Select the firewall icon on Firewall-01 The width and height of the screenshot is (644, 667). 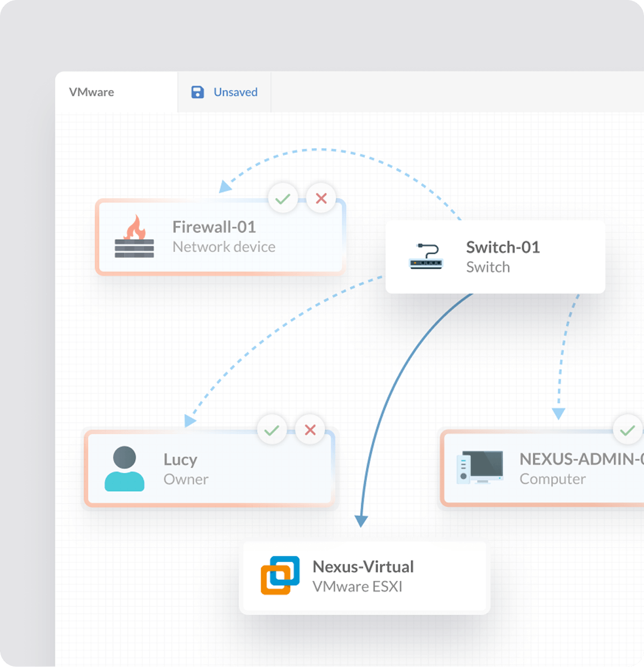(x=133, y=238)
